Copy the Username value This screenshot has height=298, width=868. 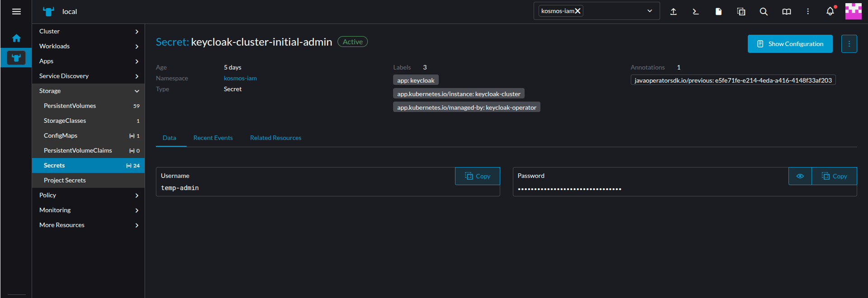click(478, 176)
